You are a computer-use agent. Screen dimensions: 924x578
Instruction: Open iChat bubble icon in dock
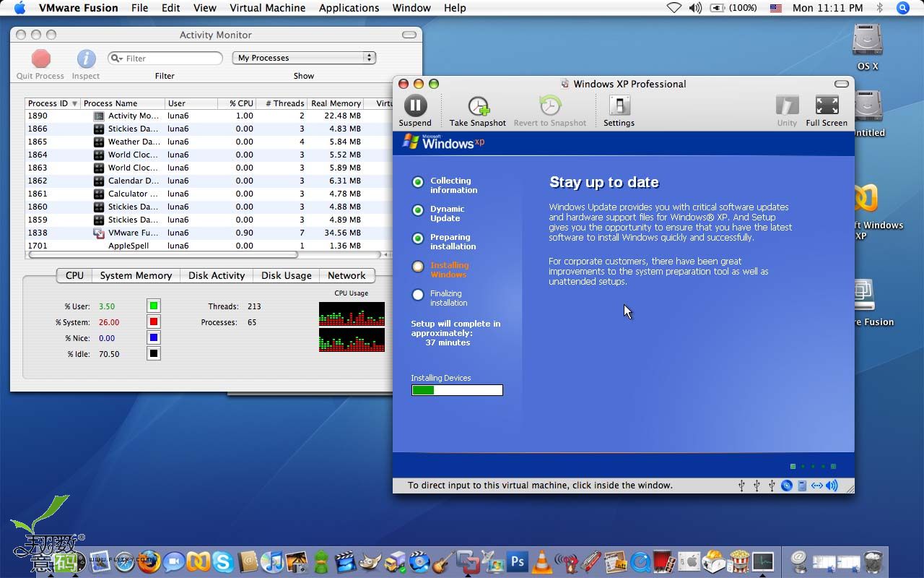click(173, 561)
